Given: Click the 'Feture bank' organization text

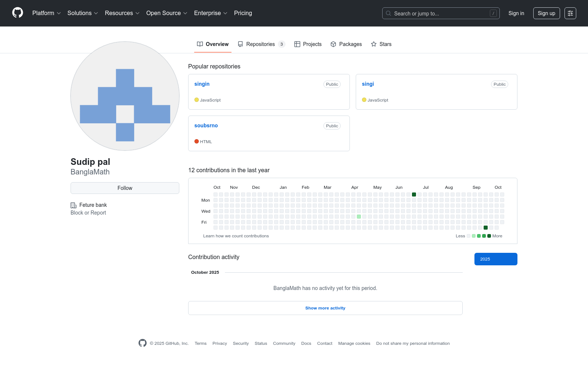Looking at the screenshot, I should (93, 205).
